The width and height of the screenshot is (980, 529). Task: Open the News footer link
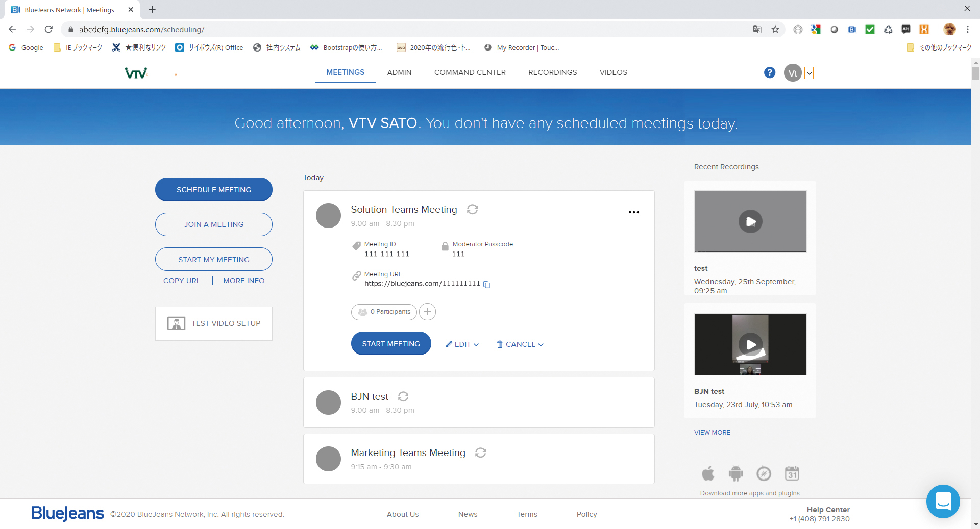[468, 514]
